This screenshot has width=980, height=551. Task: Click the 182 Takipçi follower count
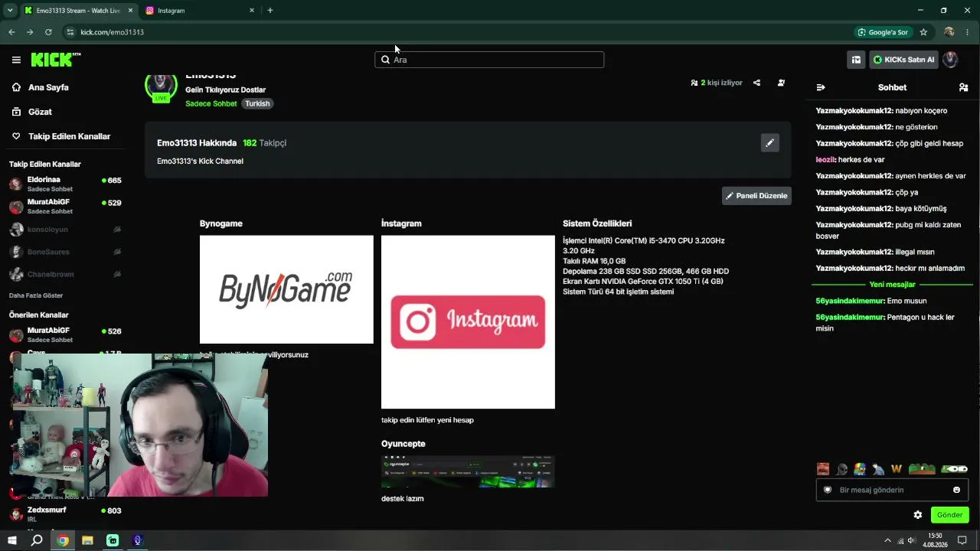pos(264,143)
